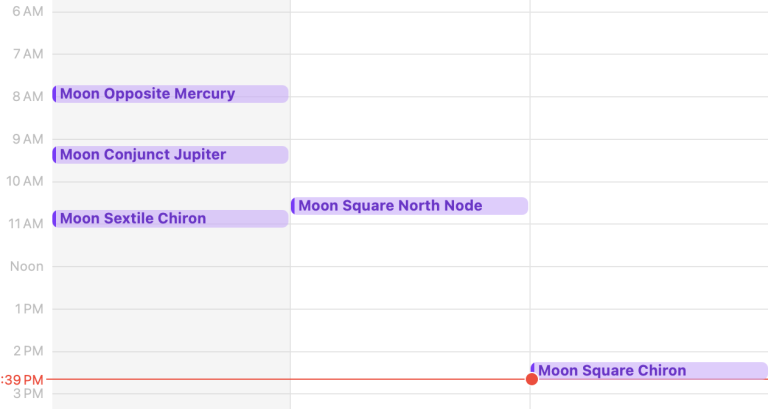This screenshot has width=768, height=409.
Task: Click the 9 AM hour label
Action: point(27,139)
